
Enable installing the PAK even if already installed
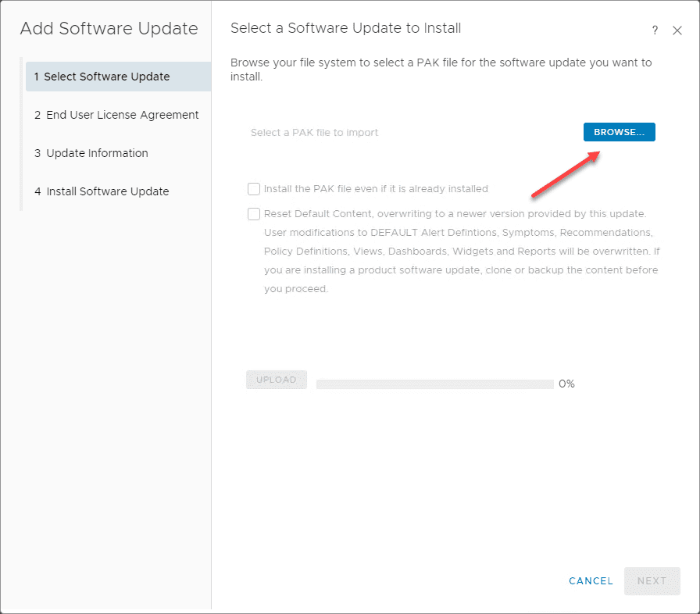tap(254, 189)
